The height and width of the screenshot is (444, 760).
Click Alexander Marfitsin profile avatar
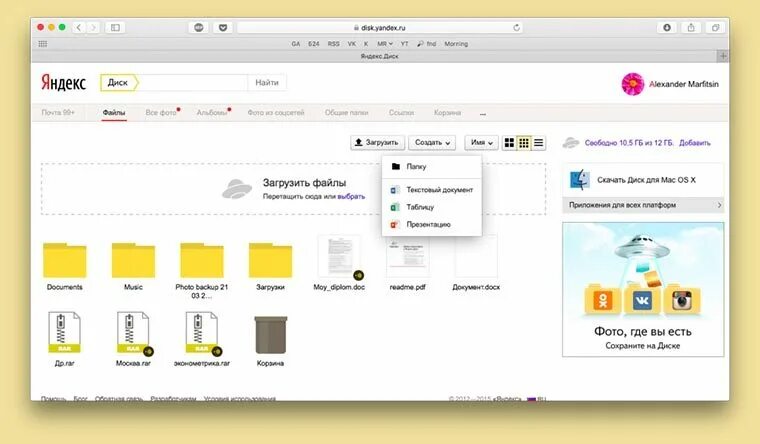coord(633,84)
